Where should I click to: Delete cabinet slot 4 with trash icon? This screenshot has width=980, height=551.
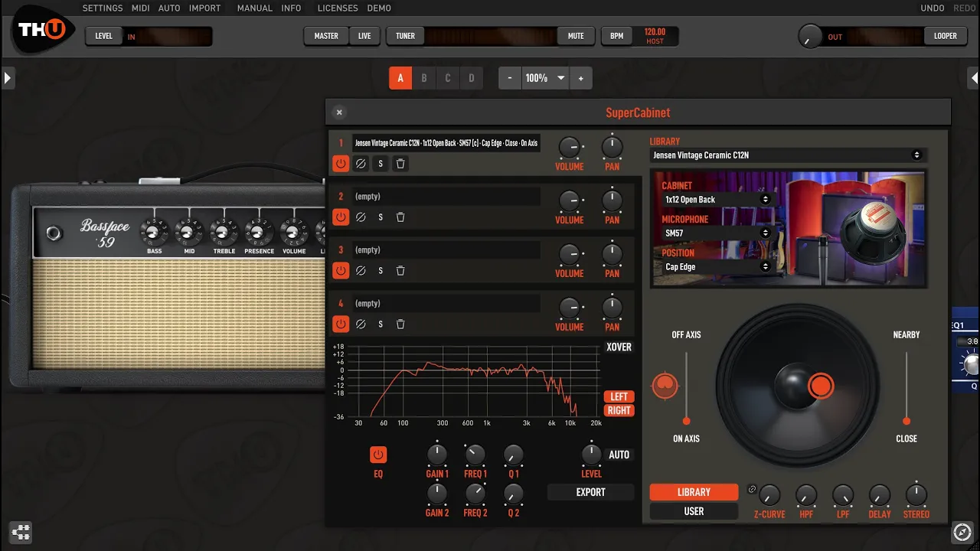[x=400, y=324]
